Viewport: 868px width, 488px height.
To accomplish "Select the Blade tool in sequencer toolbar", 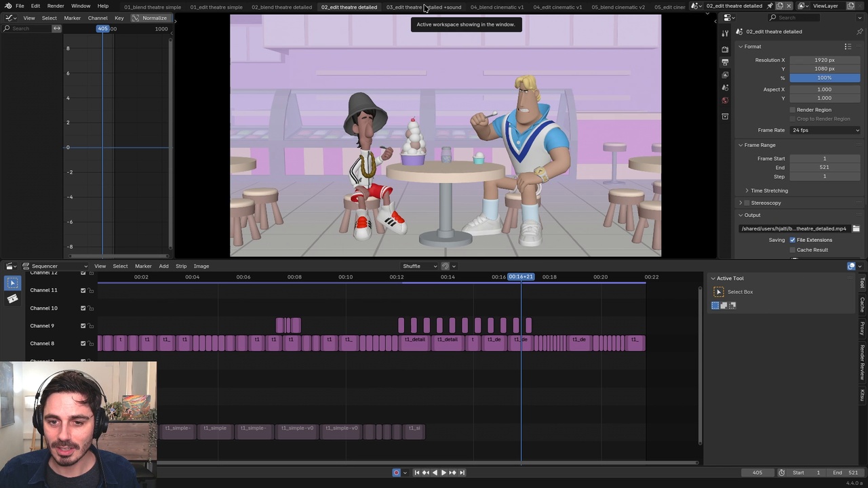I will 12,298.
